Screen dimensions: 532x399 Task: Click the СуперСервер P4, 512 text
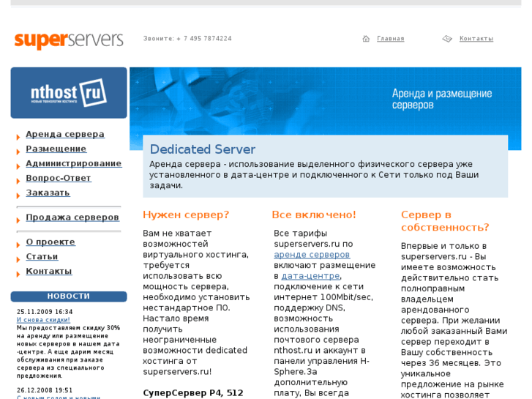(193, 393)
